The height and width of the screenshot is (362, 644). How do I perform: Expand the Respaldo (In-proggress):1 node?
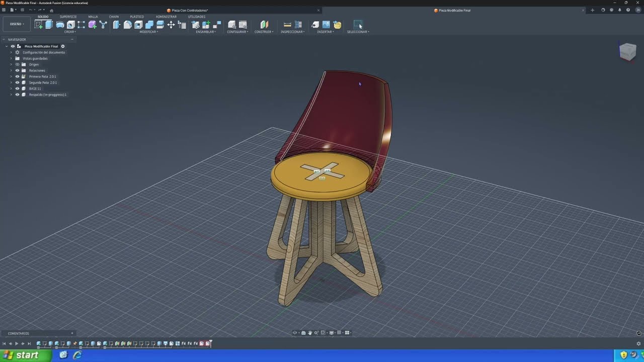[x=11, y=95]
